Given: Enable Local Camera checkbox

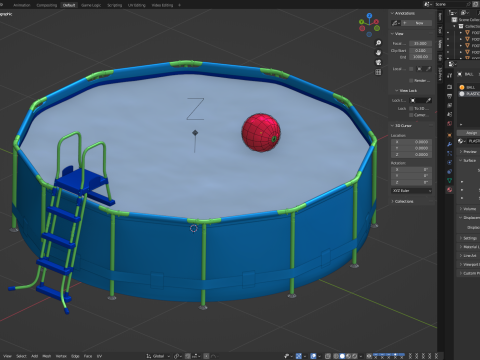Looking at the screenshot, I should click(411, 69).
